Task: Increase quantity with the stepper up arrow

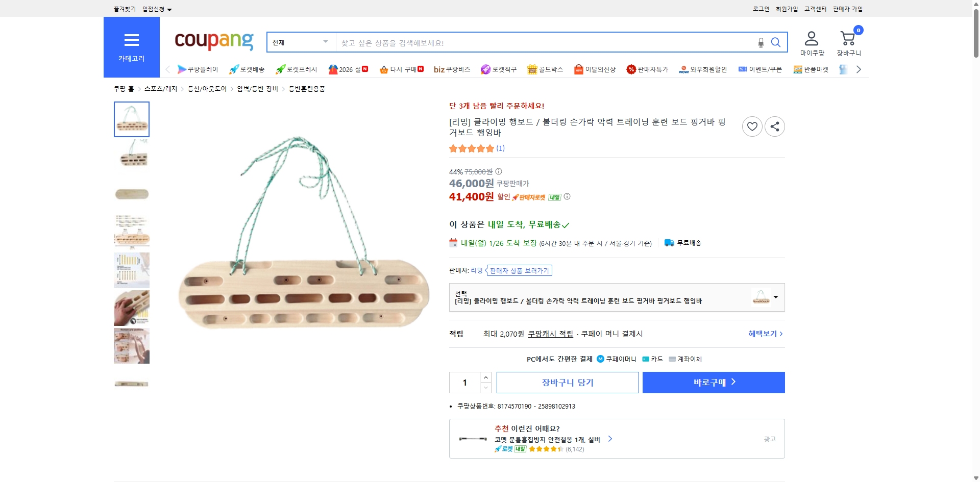Action: [x=485, y=376]
